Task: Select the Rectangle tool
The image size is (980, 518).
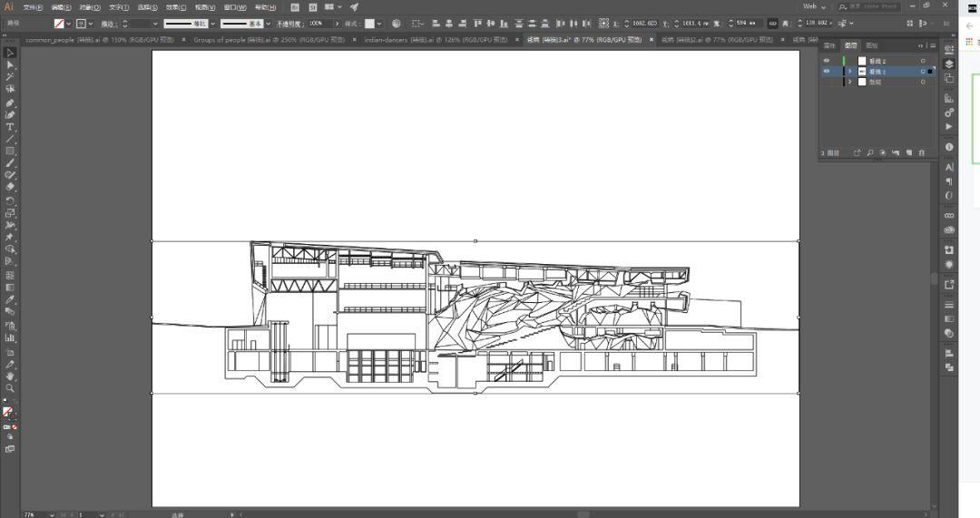Action: coord(10,151)
